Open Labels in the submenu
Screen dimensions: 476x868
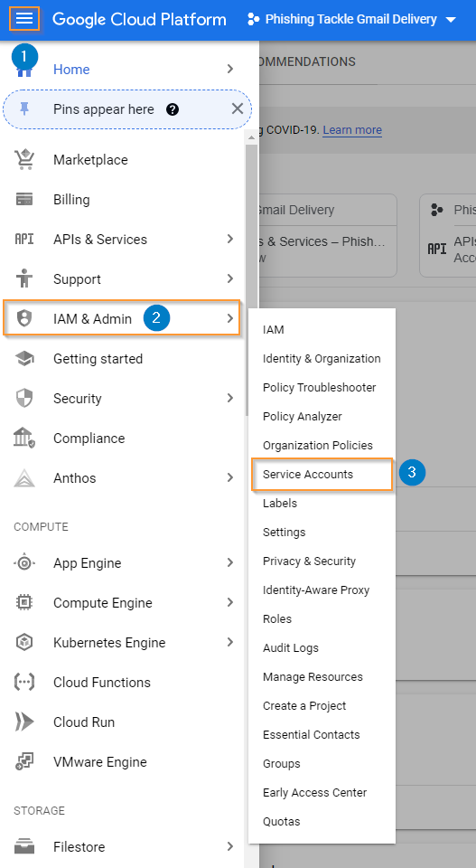[x=322, y=504]
